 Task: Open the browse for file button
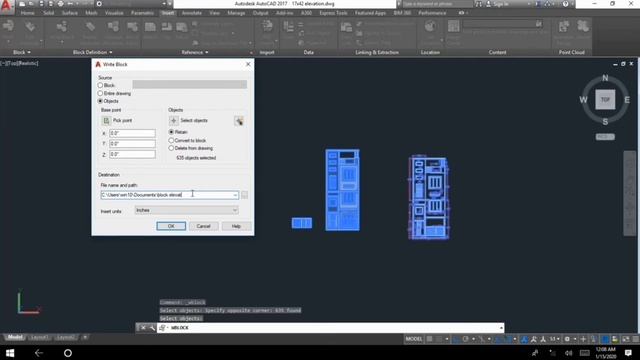[244, 195]
